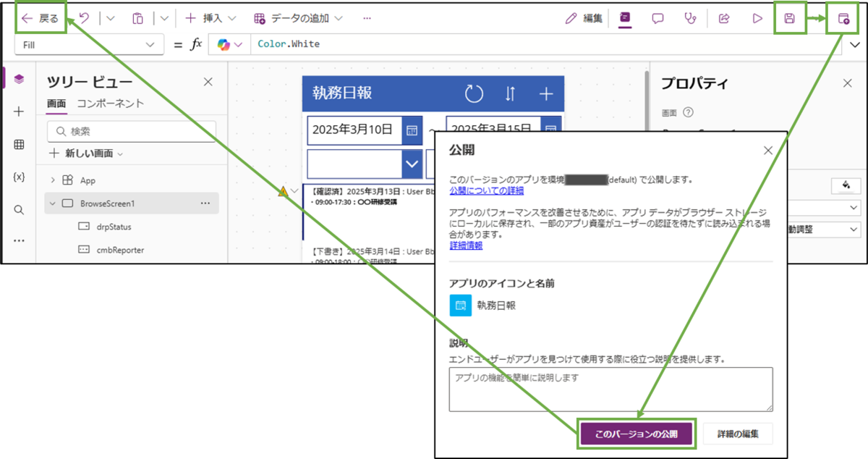Image resolution: width=868 pixels, height=459 pixels.
Task: Click the share icon in the toolbar
Action: click(723, 18)
